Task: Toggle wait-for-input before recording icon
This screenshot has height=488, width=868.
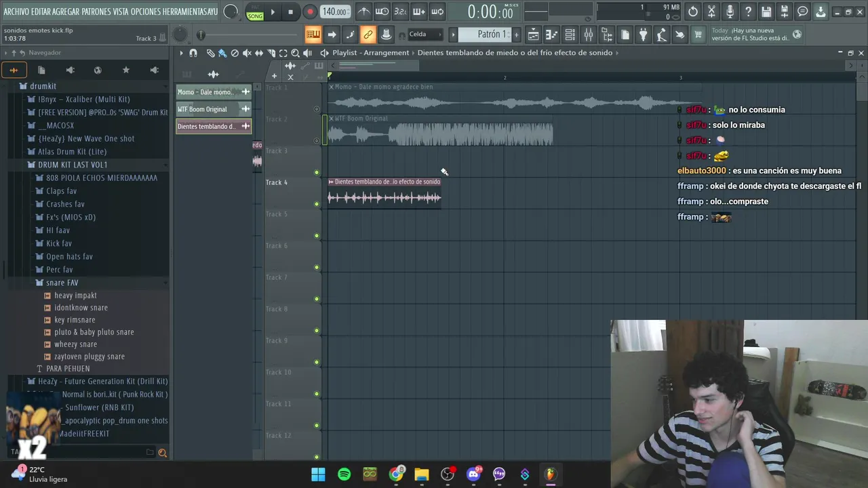Action: pos(382,12)
